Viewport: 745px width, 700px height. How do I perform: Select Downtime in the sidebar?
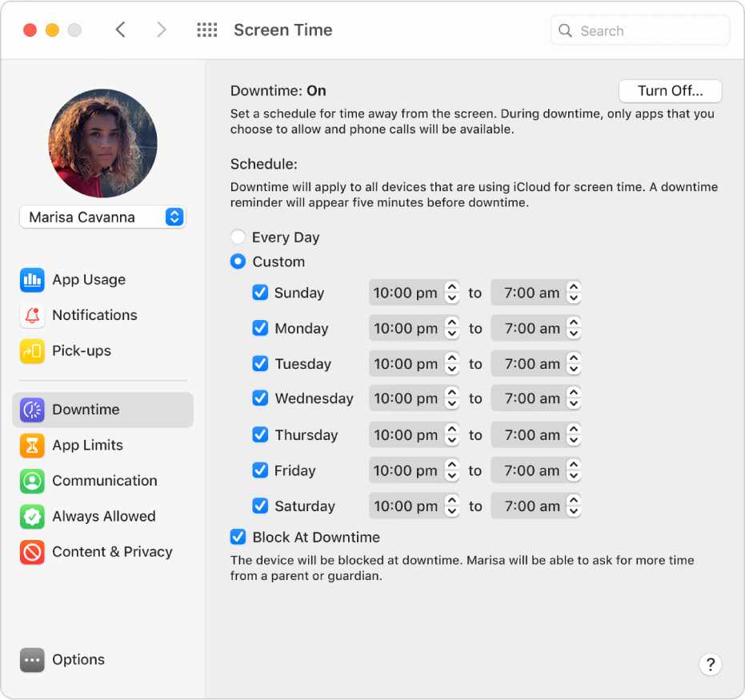pos(102,410)
